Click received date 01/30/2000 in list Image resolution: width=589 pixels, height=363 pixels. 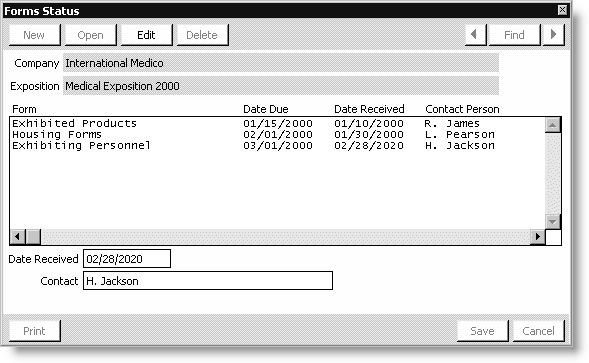(369, 135)
